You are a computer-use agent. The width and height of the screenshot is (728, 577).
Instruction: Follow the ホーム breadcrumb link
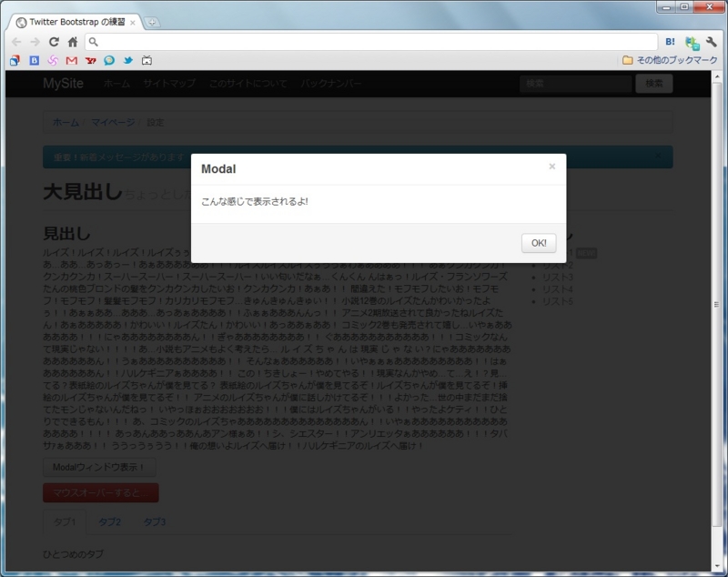(66, 123)
